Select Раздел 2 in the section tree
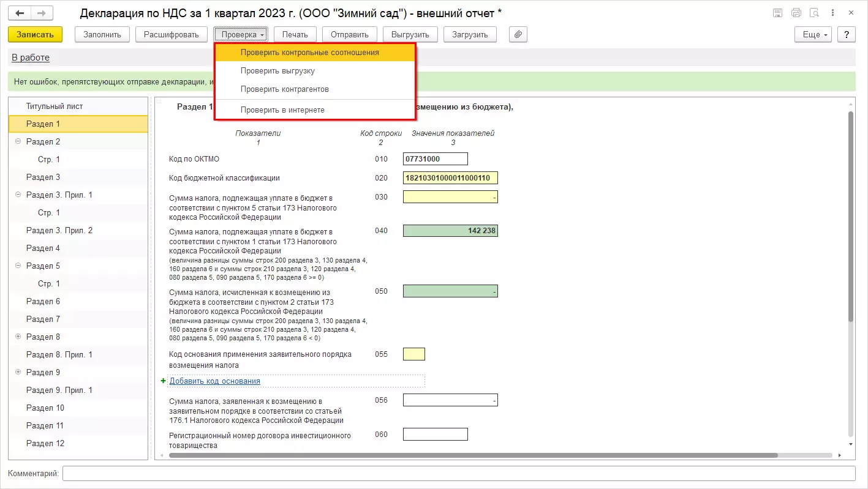868x489 pixels. pyautogui.click(x=78, y=142)
